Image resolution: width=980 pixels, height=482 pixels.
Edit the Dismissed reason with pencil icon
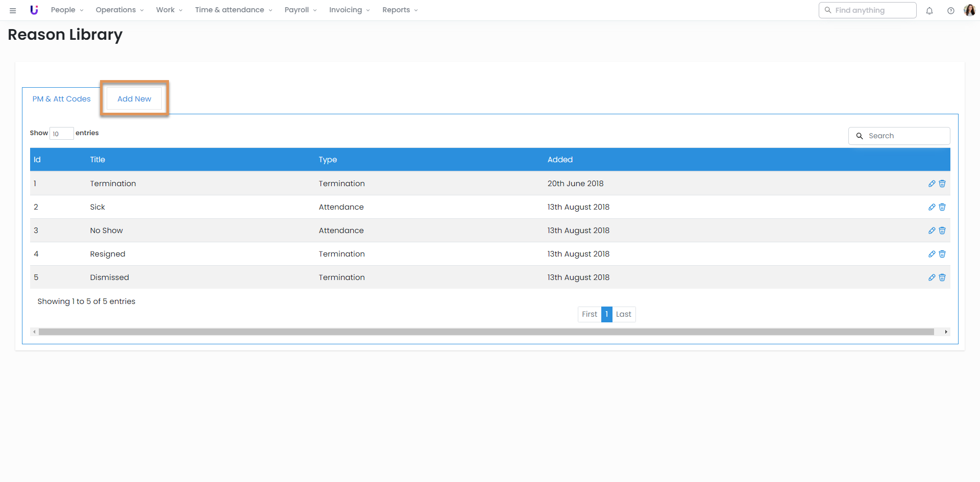(932, 277)
